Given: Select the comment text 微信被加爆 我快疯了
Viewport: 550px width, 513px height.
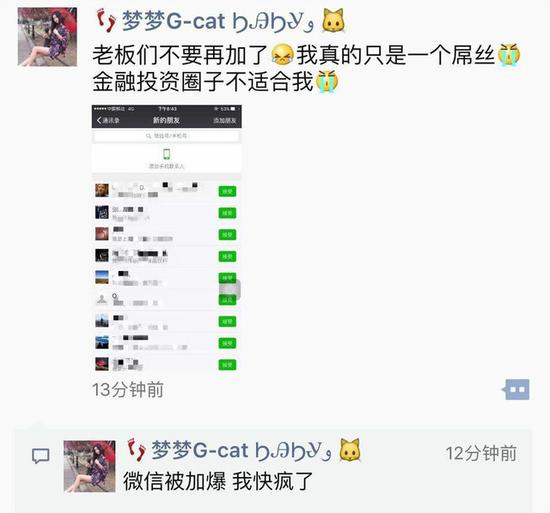Looking at the screenshot, I should coord(218,481).
